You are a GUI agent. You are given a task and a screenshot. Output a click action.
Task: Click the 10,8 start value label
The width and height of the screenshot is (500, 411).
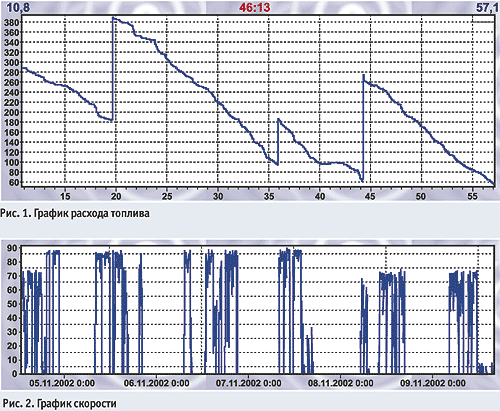click(x=18, y=8)
